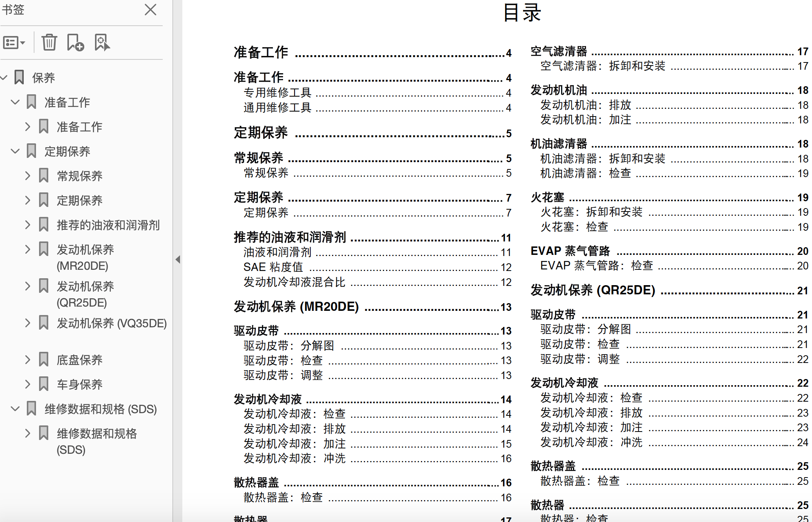Click bookmark icon beside 保养 root
Viewport: 812px width, 522px height.
tap(19, 77)
